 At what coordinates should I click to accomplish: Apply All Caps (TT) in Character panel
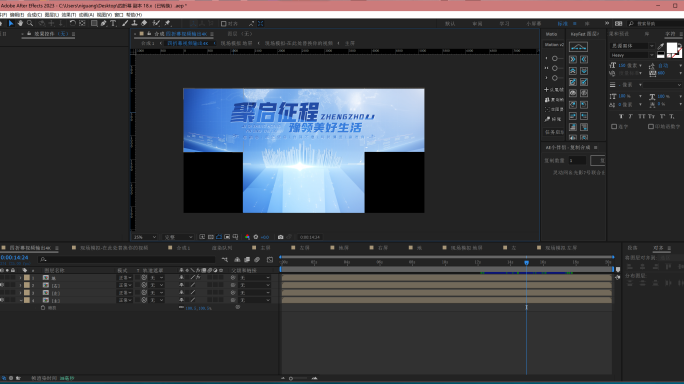(x=641, y=117)
